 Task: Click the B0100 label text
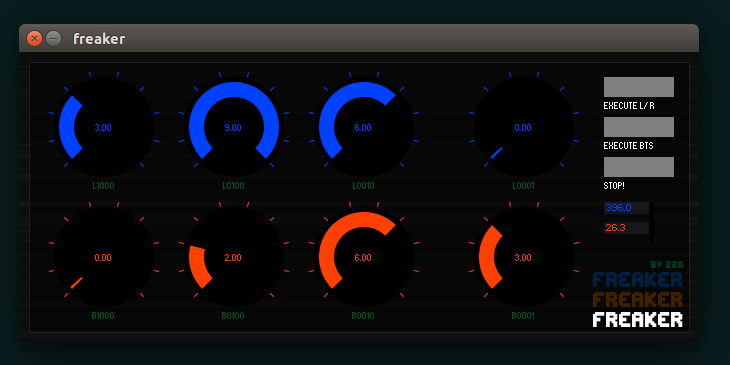click(233, 316)
